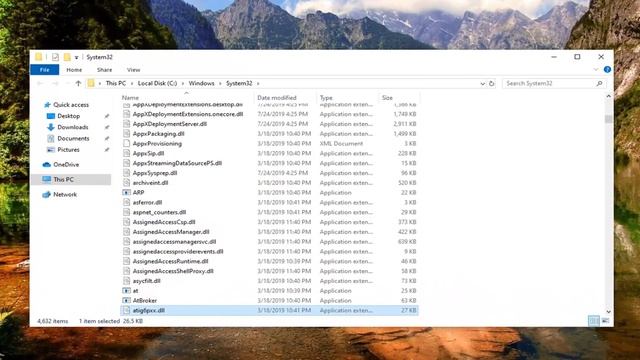Expand the chevron after Windows breadcrumb
This screenshot has width=640, height=360.
[220, 83]
